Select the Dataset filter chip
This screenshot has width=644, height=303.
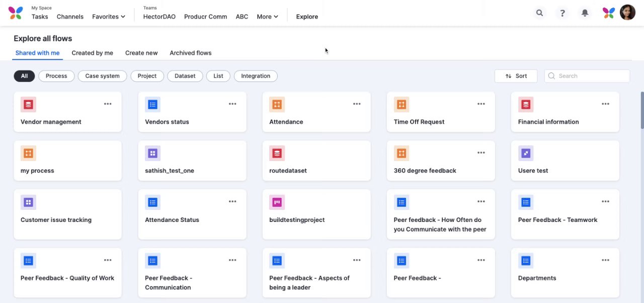coord(185,76)
